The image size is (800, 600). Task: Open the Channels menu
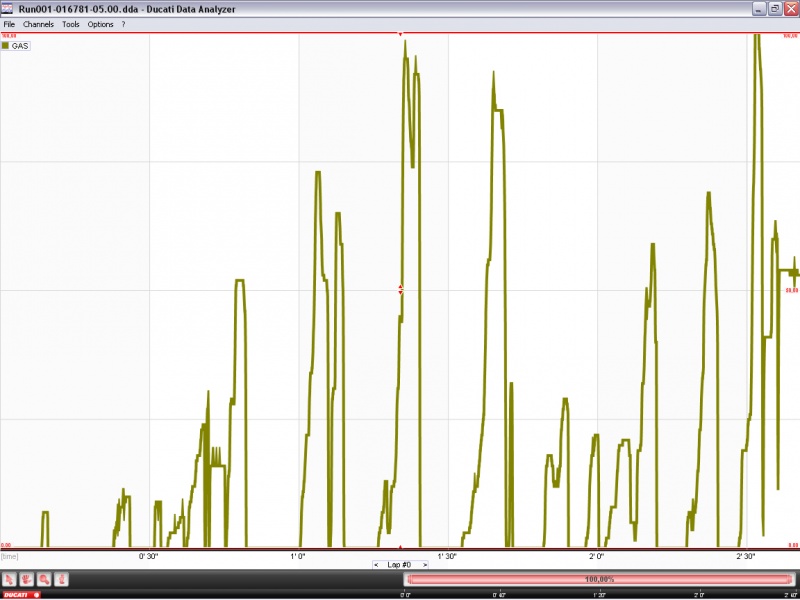pos(38,24)
